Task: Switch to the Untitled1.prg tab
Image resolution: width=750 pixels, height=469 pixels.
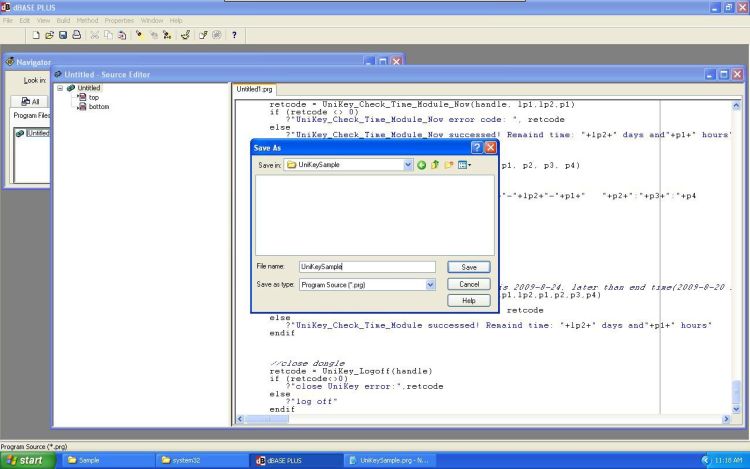Action: point(254,89)
